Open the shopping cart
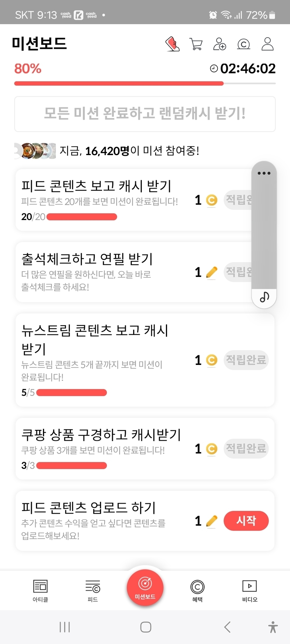The height and width of the screenshot is (644, 290). pyautogui.click(x=196, y=44)
